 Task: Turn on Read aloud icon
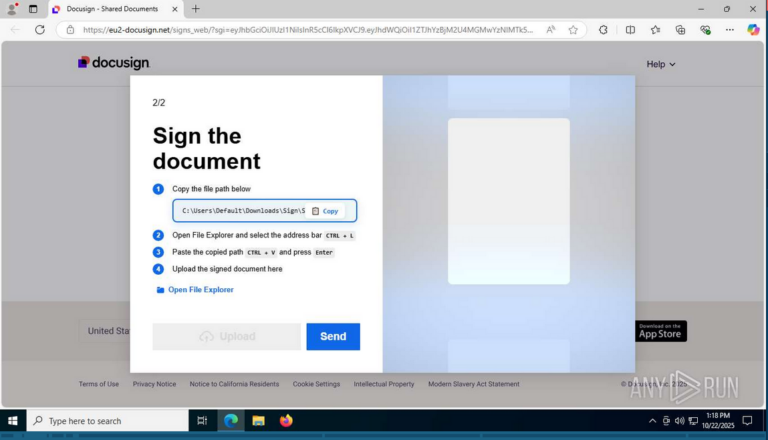[x=551, y=30]
